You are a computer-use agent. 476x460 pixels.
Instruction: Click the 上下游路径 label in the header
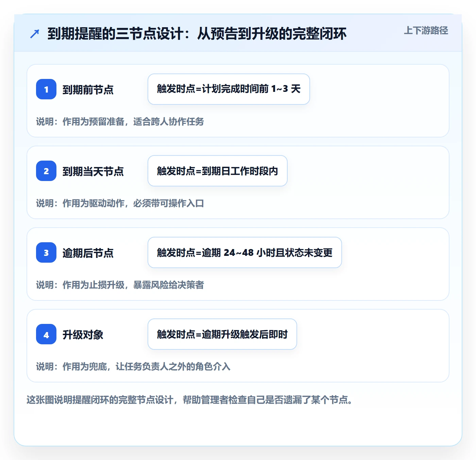[x=426, y=31]
